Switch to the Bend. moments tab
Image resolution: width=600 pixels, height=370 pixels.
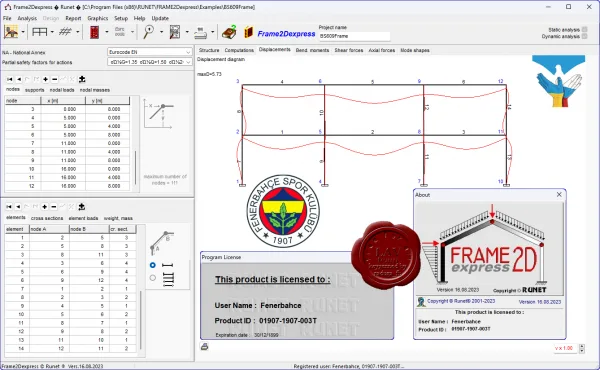[312, 50]
